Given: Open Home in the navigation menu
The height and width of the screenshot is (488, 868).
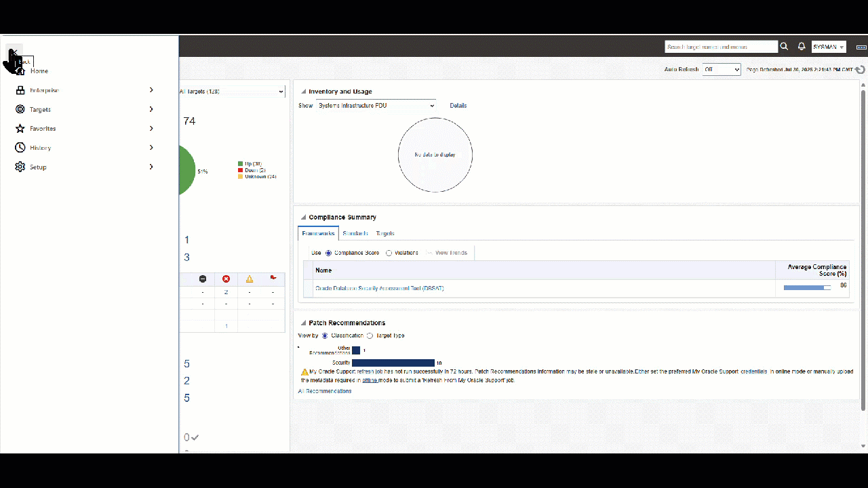Looking at the screenshot, I should (x=39, y=71).
